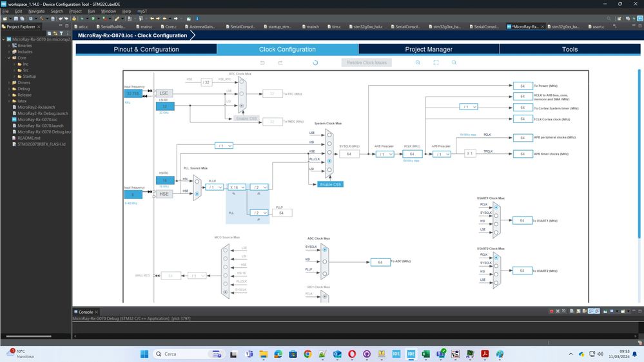Click the LSE oscillator block
This screenshot has width=644, height=362.
(x=164, y=93)
